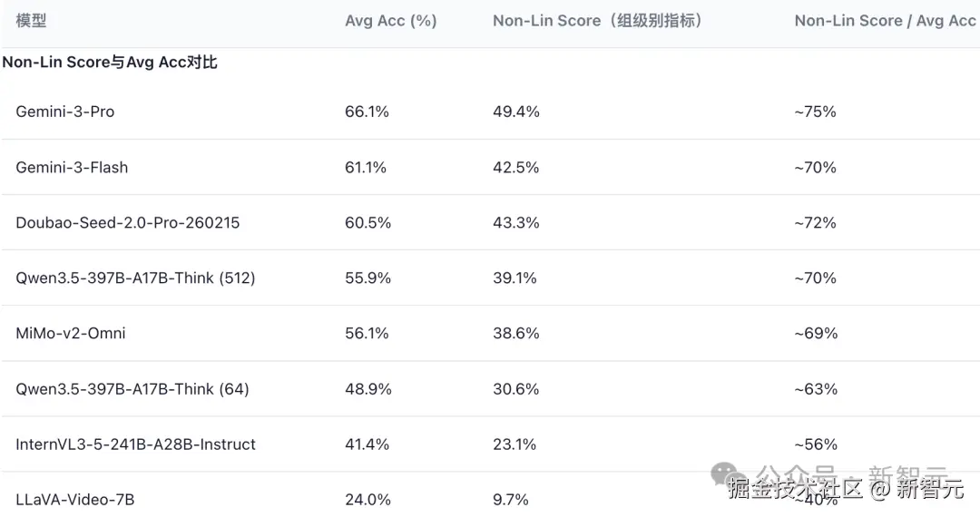Click the Doubao-Seed-2.0-Pro-260215 model name

(x=128, y=223)
